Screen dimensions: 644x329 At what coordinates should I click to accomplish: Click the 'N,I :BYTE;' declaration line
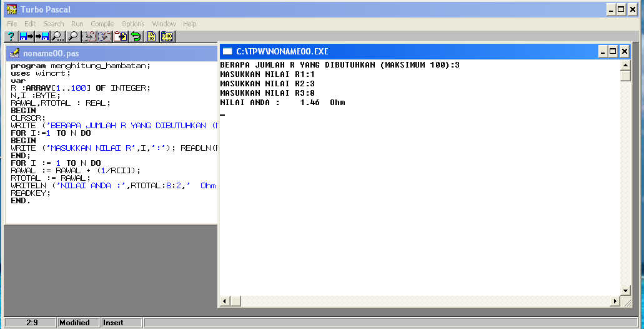36,96
